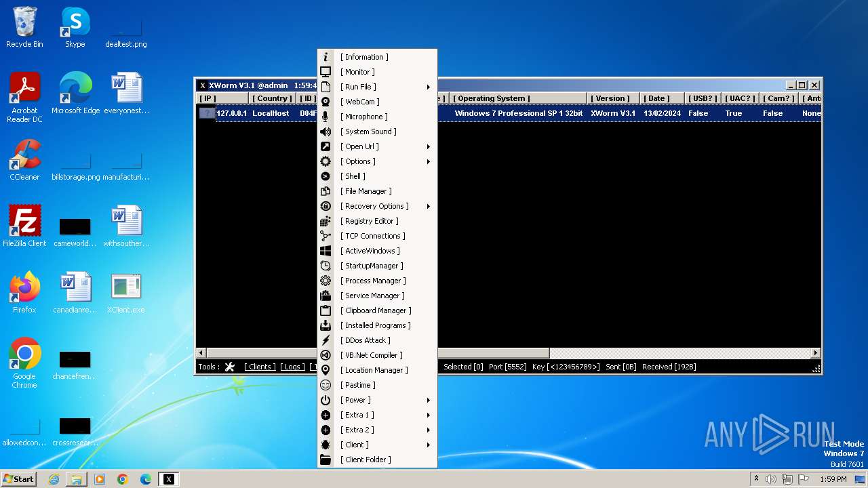Expand the Power submenu arrow

(429, 400)
